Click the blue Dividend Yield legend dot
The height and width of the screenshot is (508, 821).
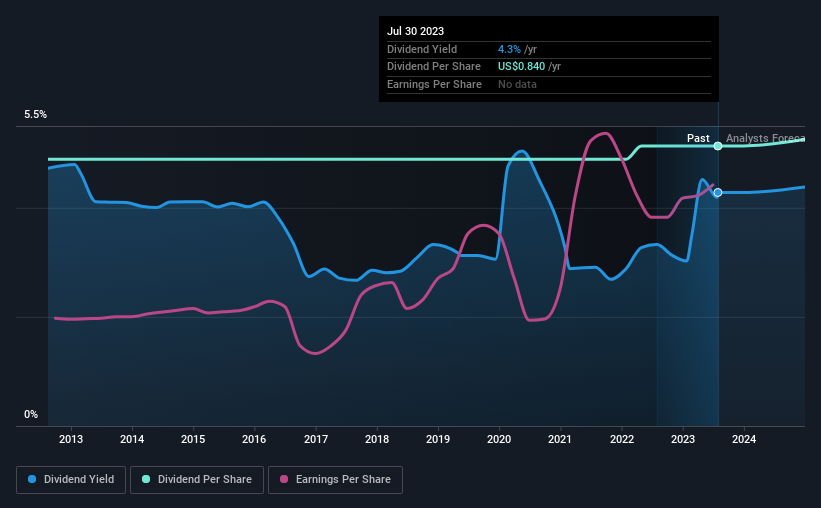tap(32, 479)
